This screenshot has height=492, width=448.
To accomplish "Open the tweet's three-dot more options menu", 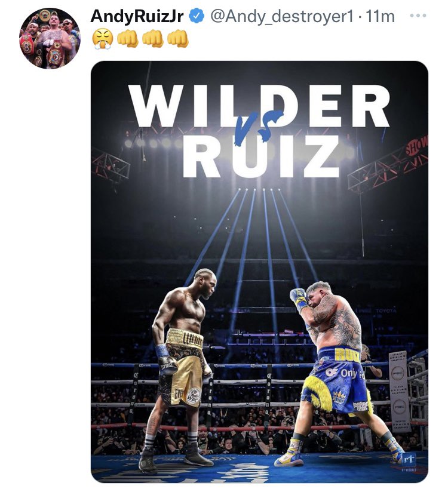I will click(x=418, y=16).
